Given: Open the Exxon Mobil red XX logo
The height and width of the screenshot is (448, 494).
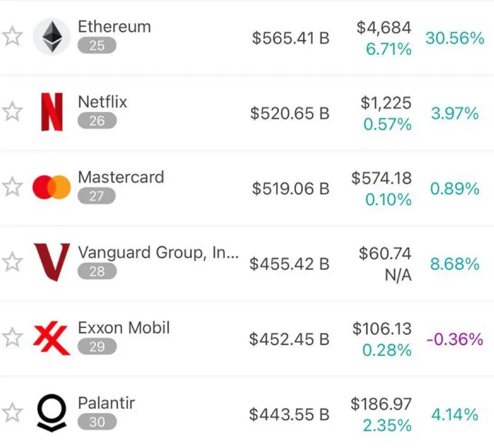Looking at the screenshot, I should click(x=52, y=338).
